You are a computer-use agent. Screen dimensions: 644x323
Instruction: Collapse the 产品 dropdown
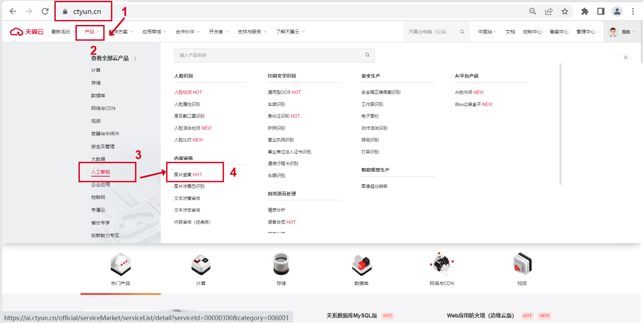[x=92, y=32]
